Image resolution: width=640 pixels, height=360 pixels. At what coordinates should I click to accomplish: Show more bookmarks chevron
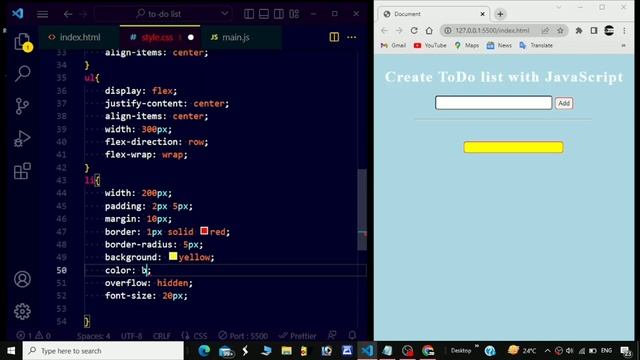coord(623,45)
